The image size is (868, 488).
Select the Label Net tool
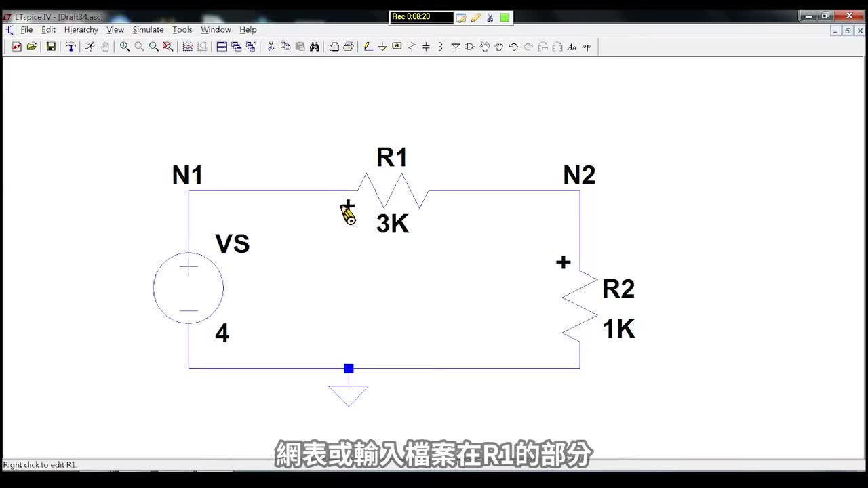(397, 47)
